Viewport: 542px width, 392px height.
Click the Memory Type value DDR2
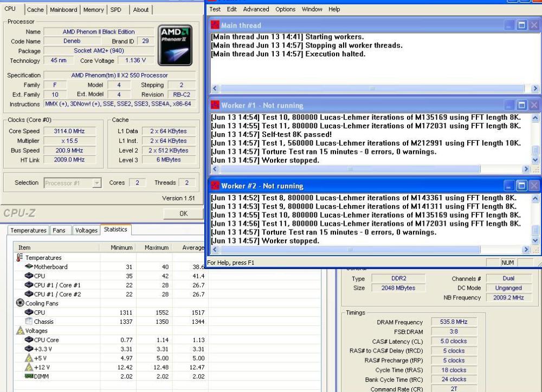point(398,278)
